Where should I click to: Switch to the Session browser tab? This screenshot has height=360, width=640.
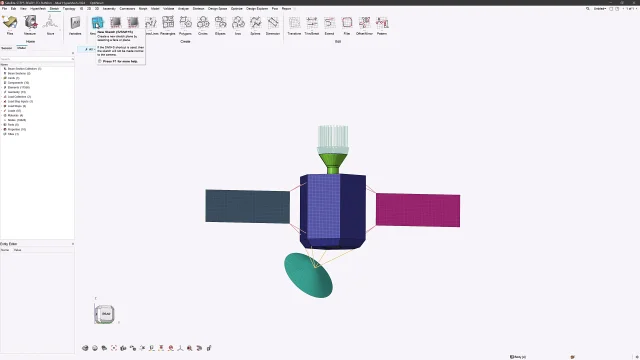click(7, 48)
